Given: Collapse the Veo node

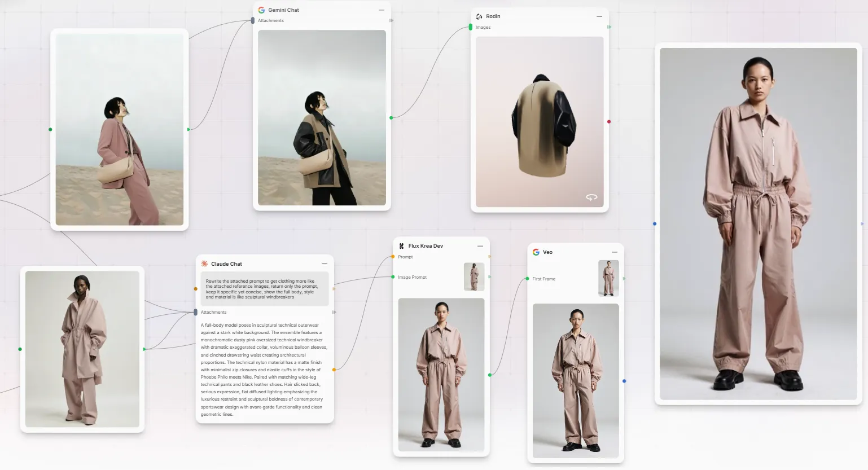Looking at the screenshot, I should pos(615,252).
